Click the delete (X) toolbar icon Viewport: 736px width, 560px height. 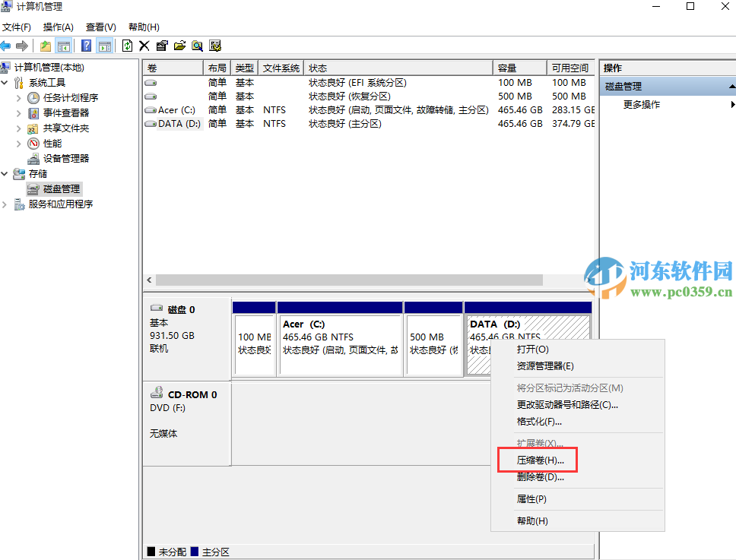(144, 45)
